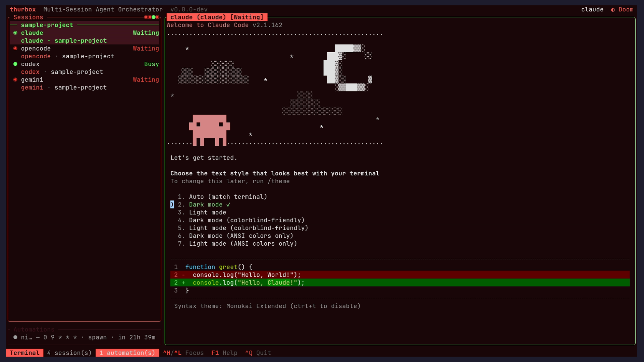Click the opencode · sample-project subtitle
This screenshot has width=644, height=362.
(x=67, y=56)
